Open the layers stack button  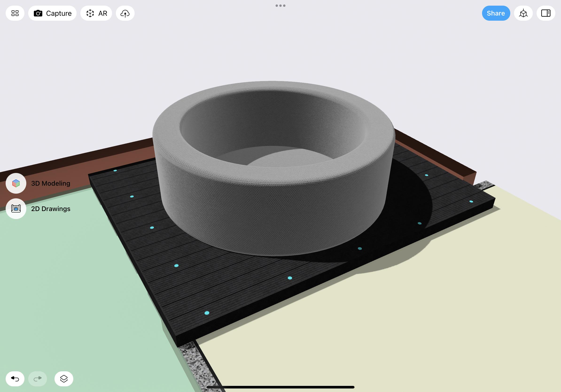tap(64, 379)
